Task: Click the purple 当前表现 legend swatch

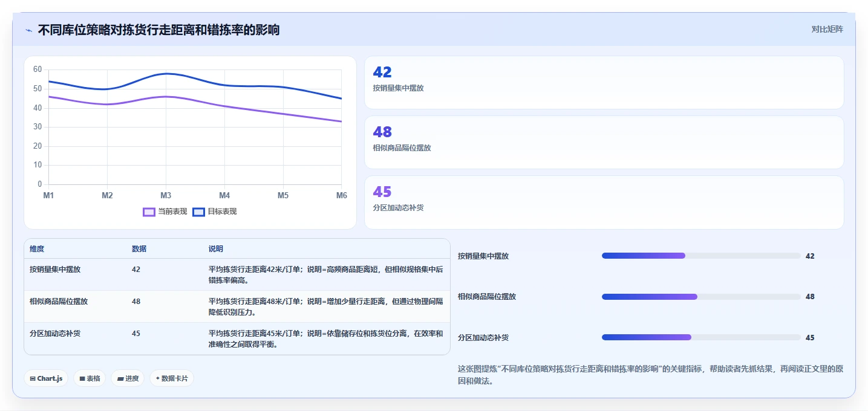Action: tap(149, 212)
